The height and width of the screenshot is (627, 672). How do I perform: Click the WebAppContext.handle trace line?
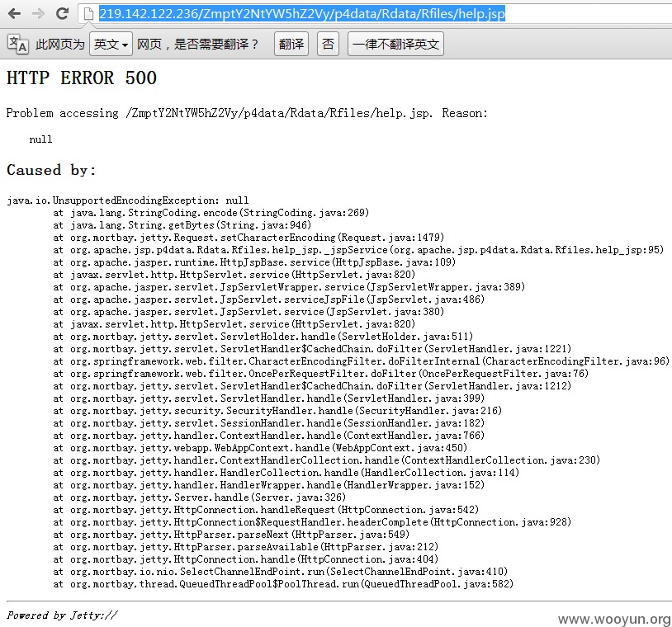pyautogui.click(x=260, y=449)
